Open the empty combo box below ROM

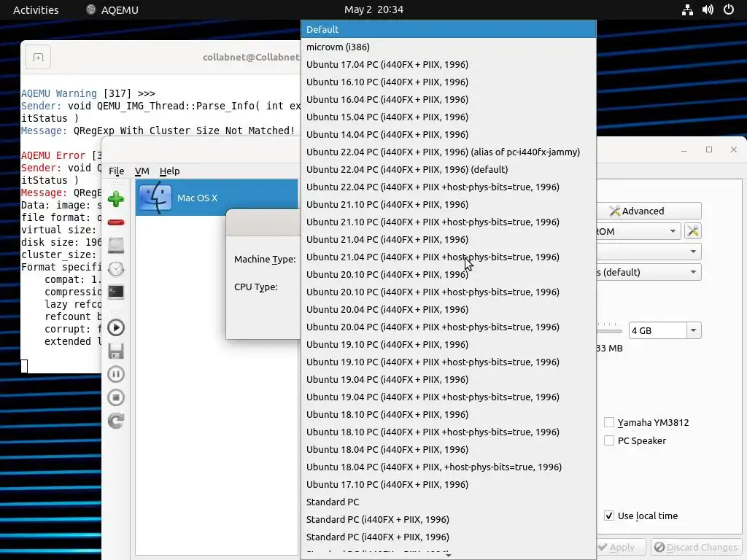tap(649, 252)
